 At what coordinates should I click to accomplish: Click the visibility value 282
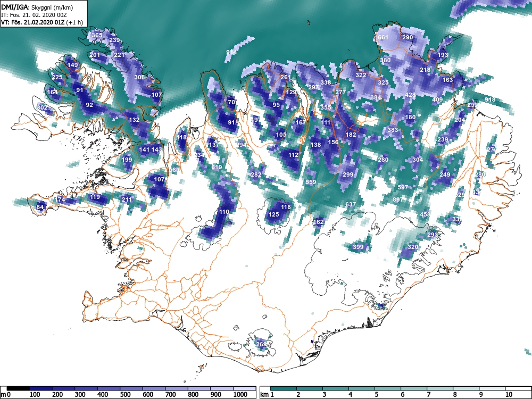[x=256, y=174]
